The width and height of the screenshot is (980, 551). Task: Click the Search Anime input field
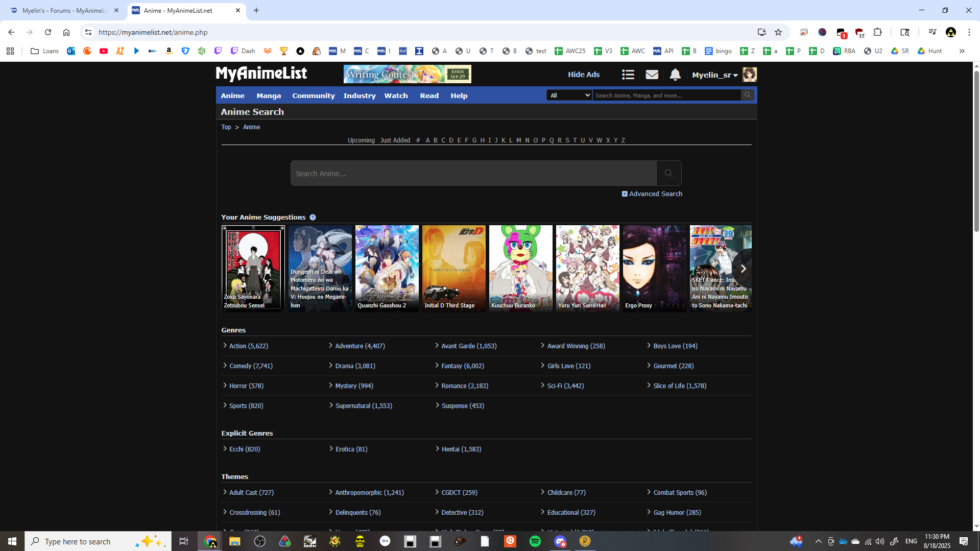point(473,173)
